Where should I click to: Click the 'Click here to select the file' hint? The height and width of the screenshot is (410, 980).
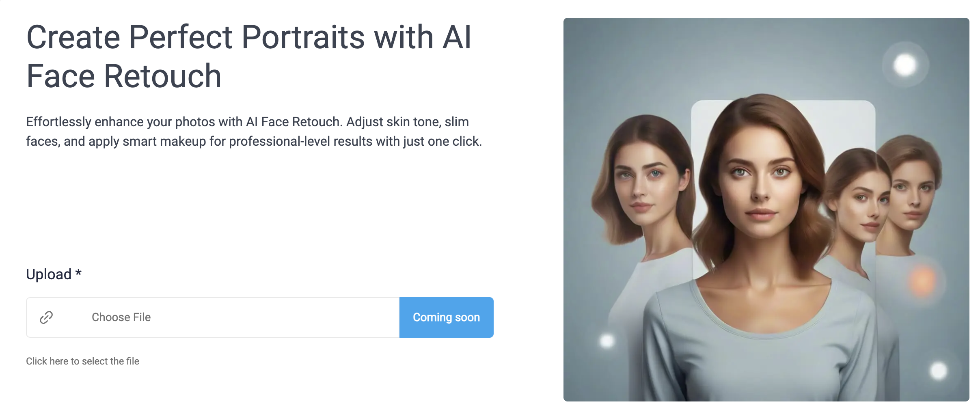(x=82, y=361)
